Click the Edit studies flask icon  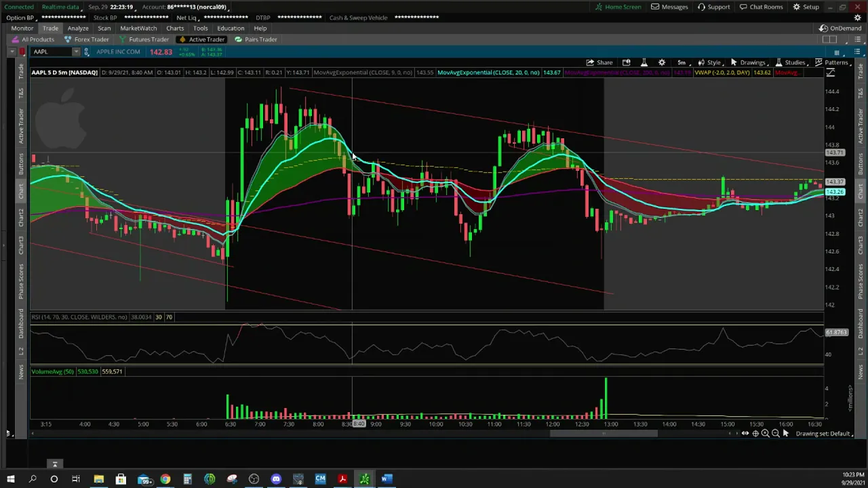click(644, 62)
